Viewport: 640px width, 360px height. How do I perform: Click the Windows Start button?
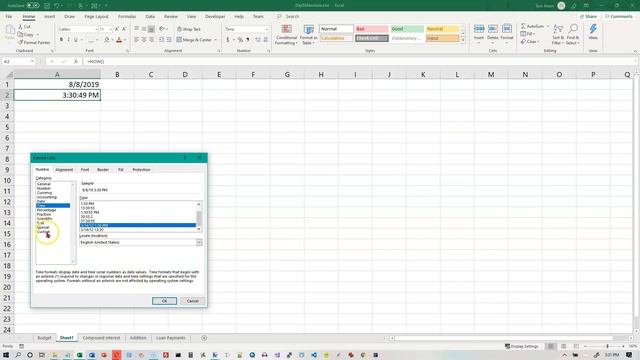6,355
